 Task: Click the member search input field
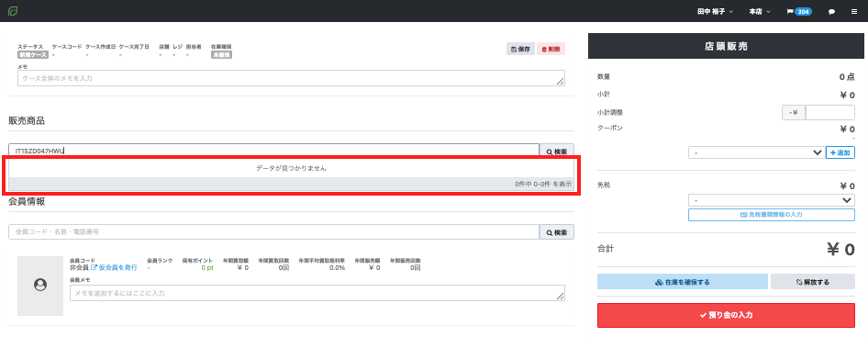coord(273,231)
